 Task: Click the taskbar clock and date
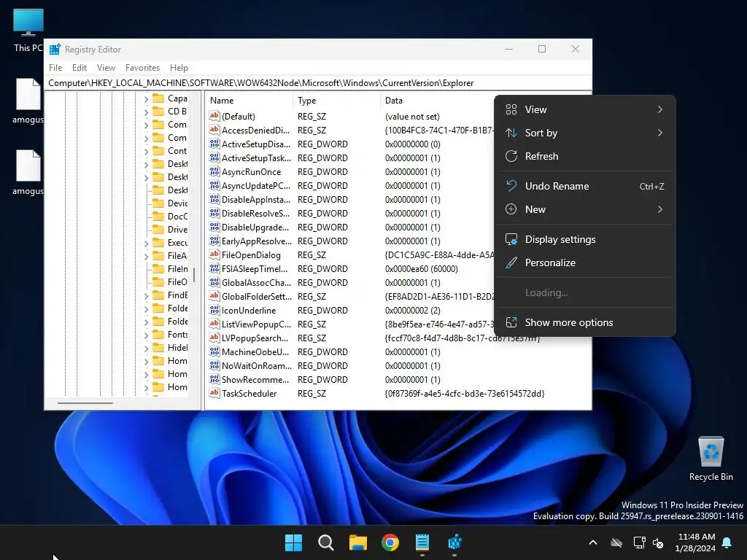click(x=695, y=542)
